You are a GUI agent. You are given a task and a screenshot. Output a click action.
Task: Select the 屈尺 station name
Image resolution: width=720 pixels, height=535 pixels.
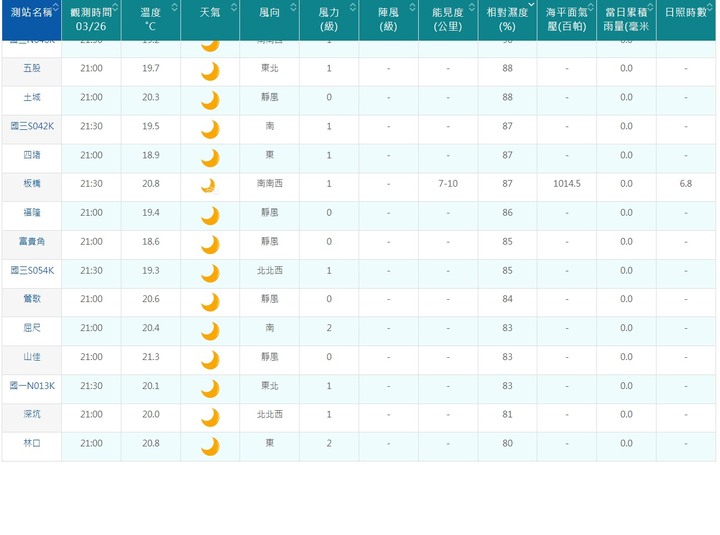[x=32, y=327]
